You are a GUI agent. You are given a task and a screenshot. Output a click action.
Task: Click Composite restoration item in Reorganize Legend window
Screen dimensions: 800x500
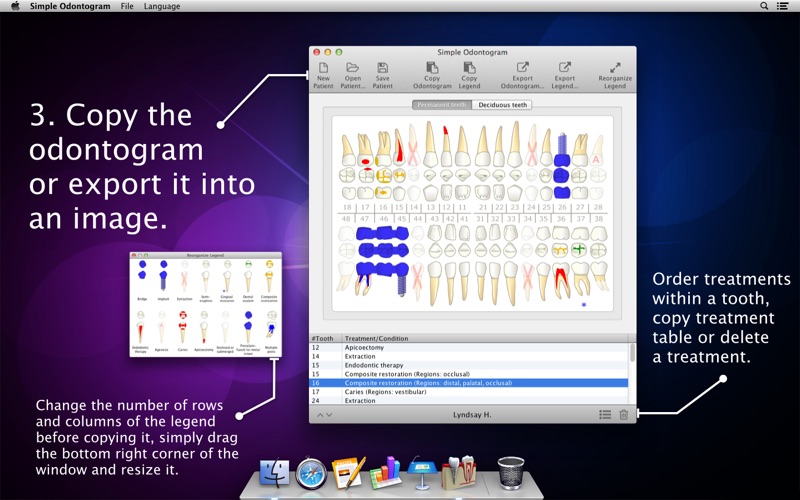(x=269, y=281)
